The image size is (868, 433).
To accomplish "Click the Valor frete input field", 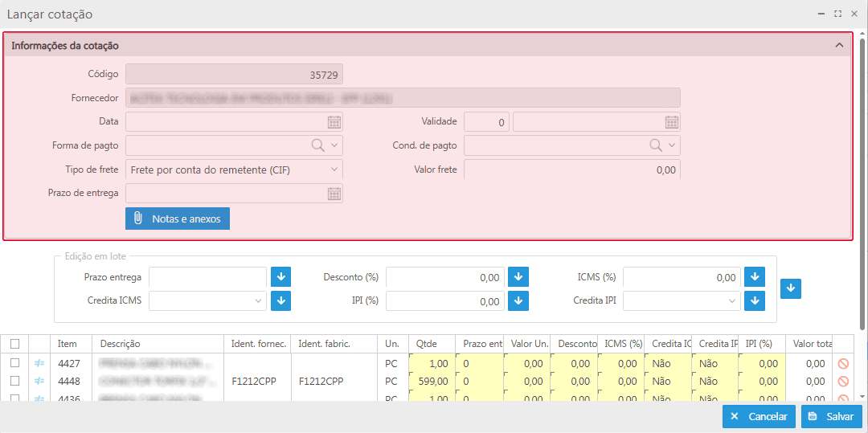I will coord(571,170).
